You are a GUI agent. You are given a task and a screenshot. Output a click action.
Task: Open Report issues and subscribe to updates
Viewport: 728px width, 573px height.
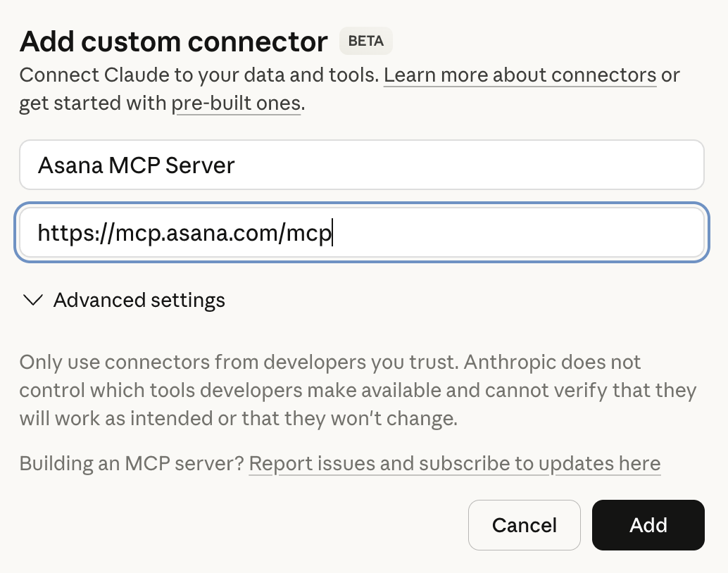click(456, 463)
